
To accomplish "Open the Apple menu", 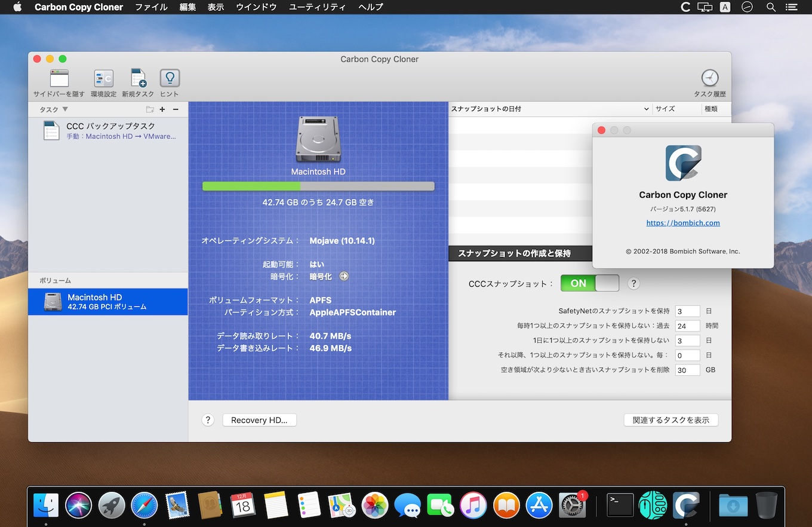I will pos(17,7).
